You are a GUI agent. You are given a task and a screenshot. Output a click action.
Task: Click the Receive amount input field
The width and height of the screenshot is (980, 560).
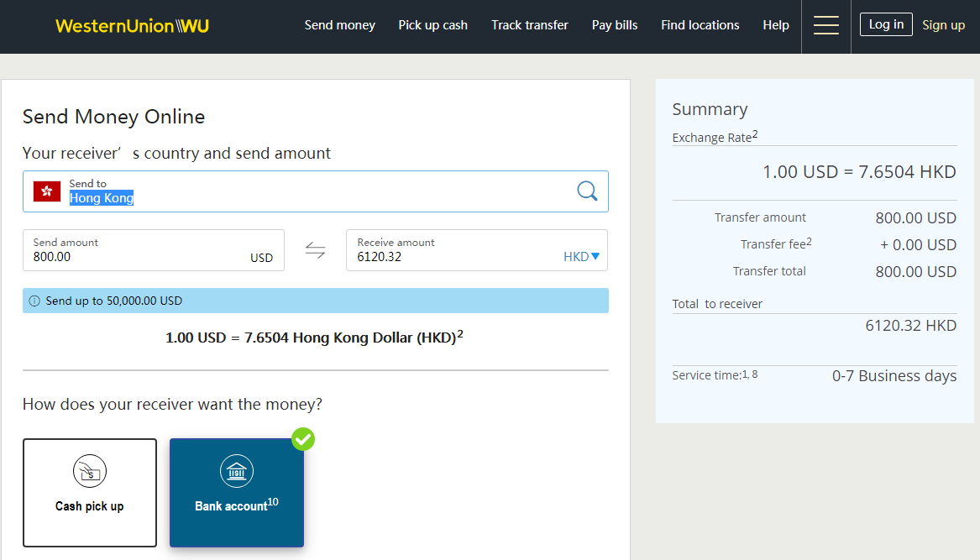(453, 257)
